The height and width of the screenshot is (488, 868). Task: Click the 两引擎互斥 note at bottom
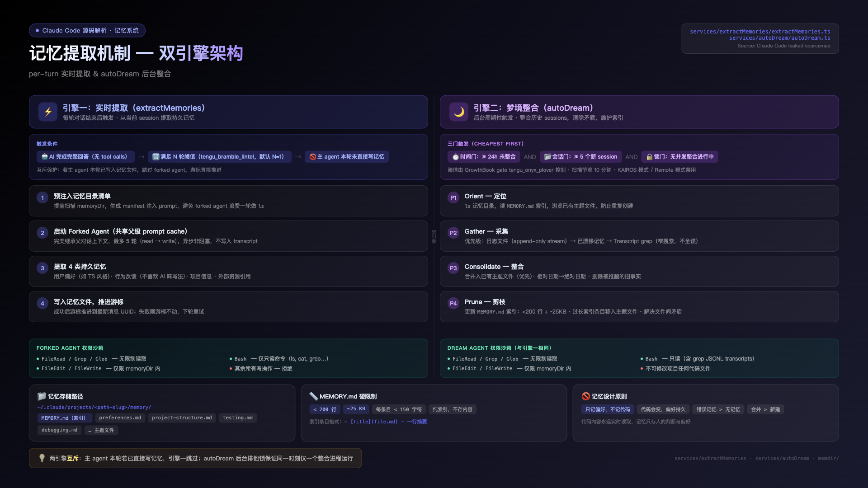point(195,458)
